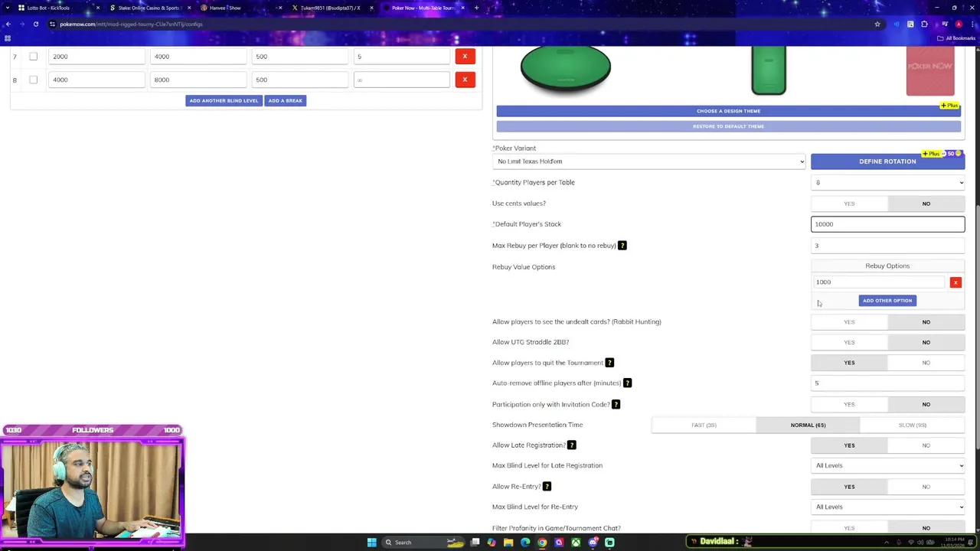980x551 pixels.
Task: Open the Poker Variant dropdown
Action: point(649,161)
